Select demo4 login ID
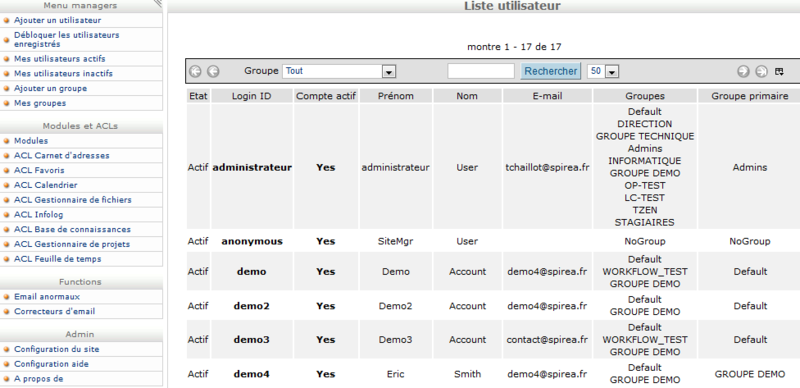The height and width of the screenshot is (388, 800). tap(252, 374)
